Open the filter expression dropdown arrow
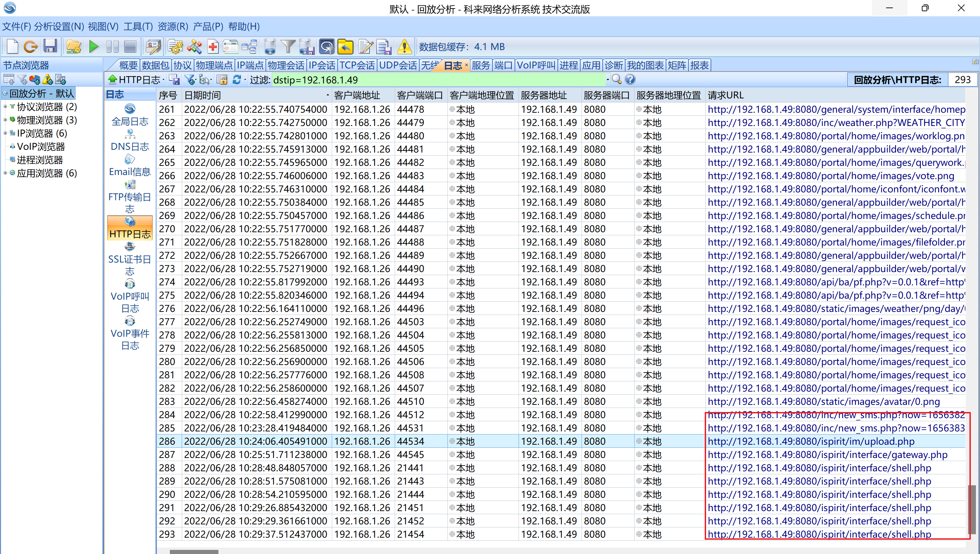Viewport: 980px width, 554px height. coord(607,80)
